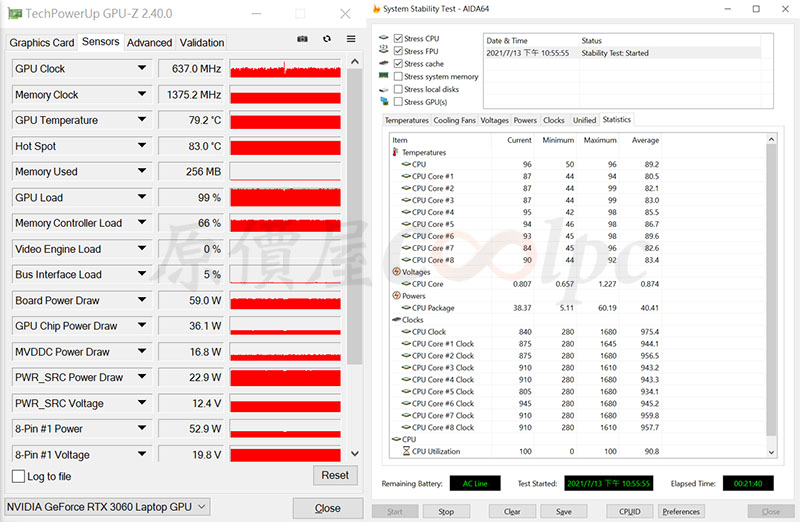The image size is (800, 522).
Task: Open CPUID from AIDA64
Action: point(630,511)
